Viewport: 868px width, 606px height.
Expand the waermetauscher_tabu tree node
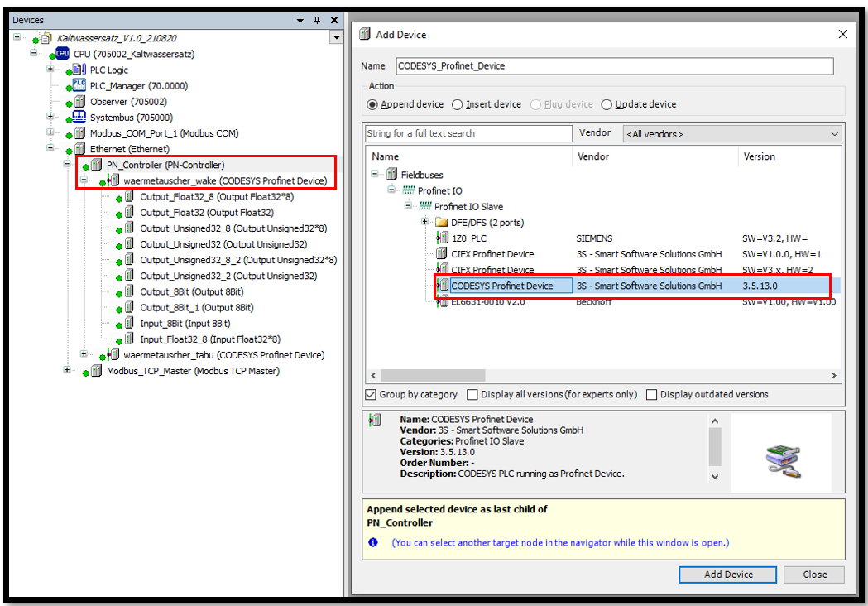84,354
